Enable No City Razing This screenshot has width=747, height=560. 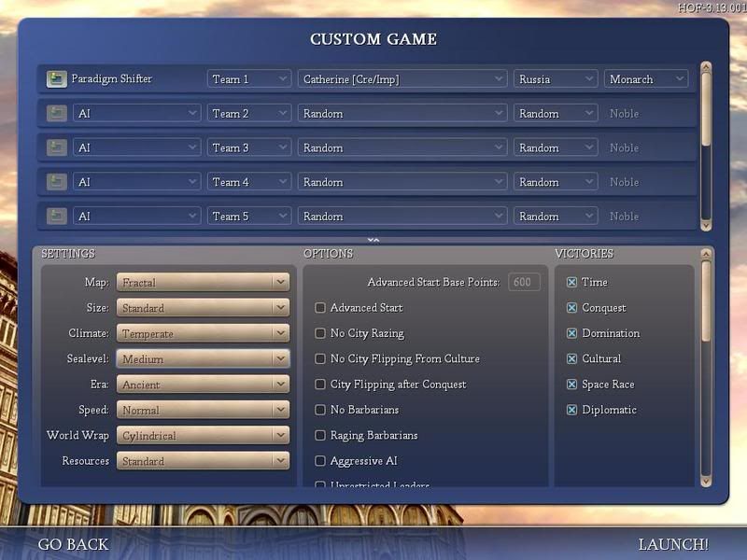tap(320, 333)
